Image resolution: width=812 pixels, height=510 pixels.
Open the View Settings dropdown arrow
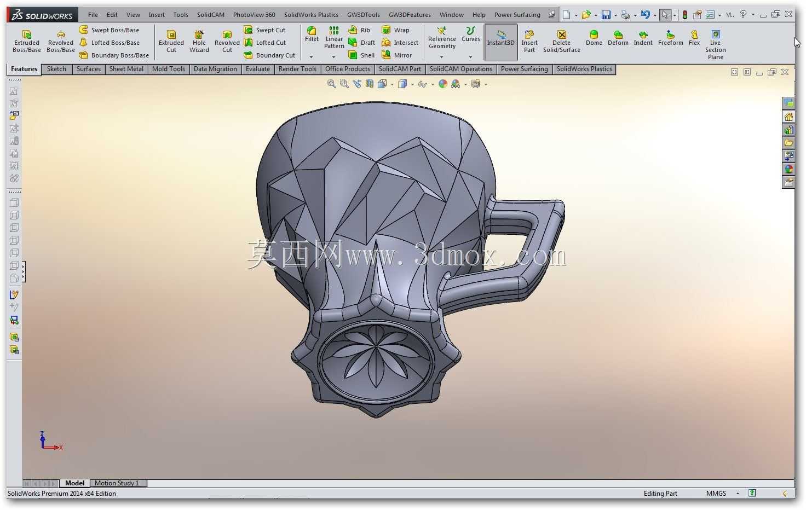[x=486, y=84]
